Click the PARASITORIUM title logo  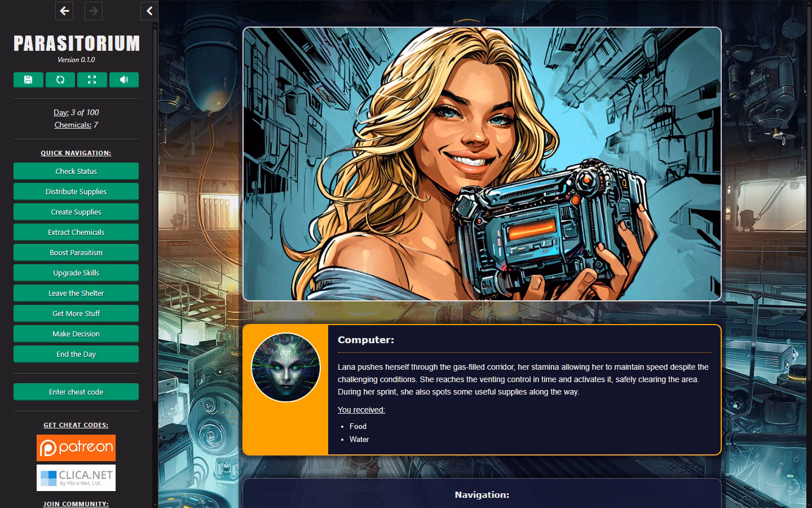point(76,43)
